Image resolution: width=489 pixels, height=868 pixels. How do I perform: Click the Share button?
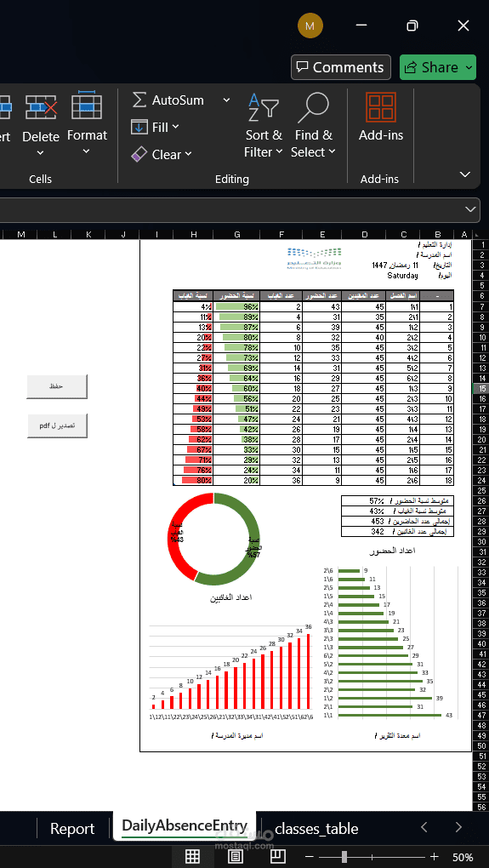point(432,67)
